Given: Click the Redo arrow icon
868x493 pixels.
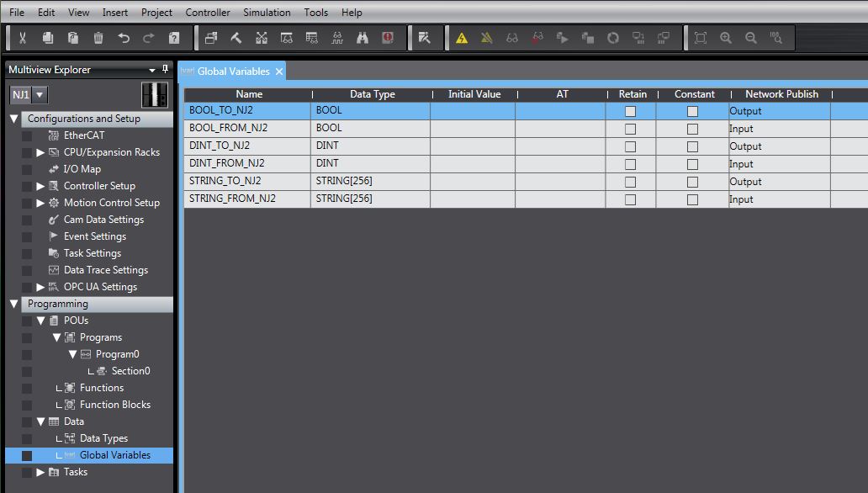Looking at the screenshot, I should [x=148, y=38].
